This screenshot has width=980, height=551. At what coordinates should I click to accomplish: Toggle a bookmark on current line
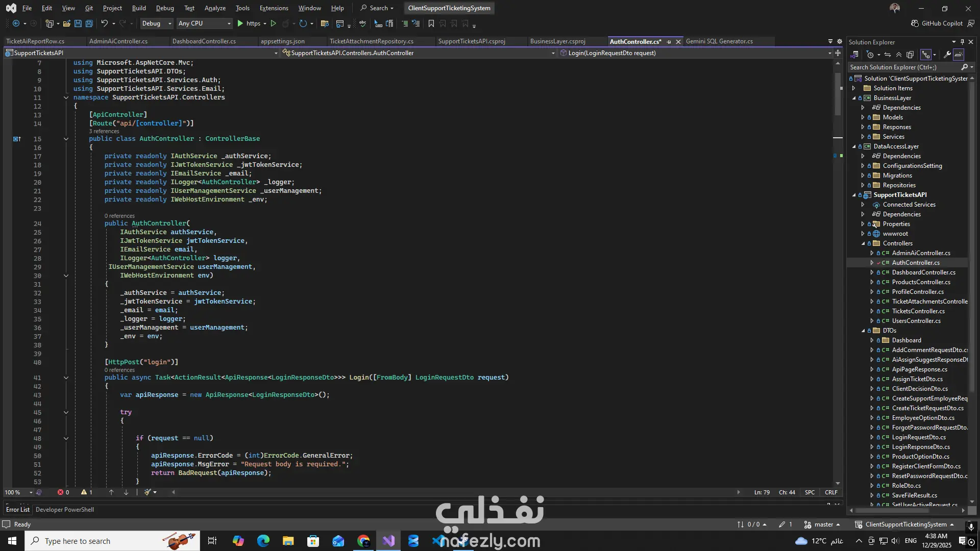pos(431,23)
